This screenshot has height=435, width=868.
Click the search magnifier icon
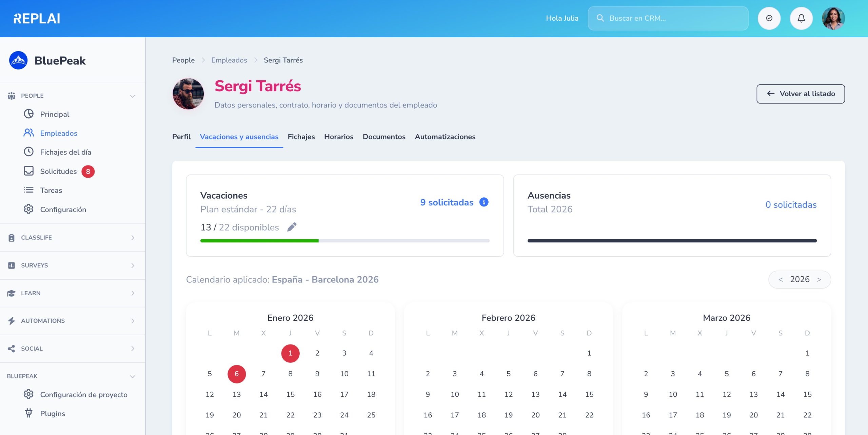coord(600,18)
